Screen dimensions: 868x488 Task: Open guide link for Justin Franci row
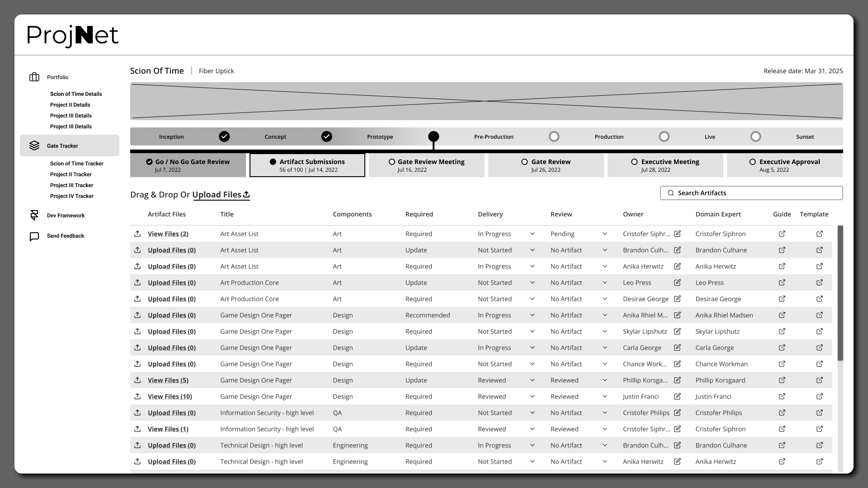[x=782, y=396]
